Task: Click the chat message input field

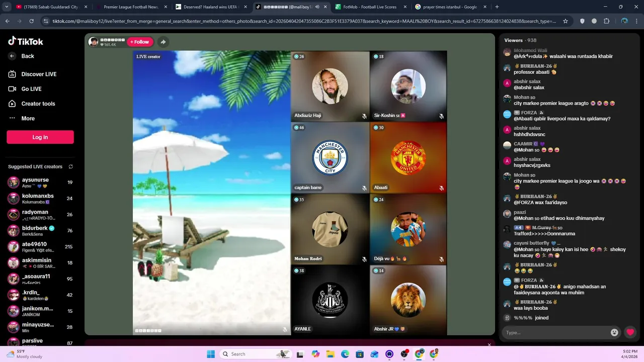Action: [556, 332]
